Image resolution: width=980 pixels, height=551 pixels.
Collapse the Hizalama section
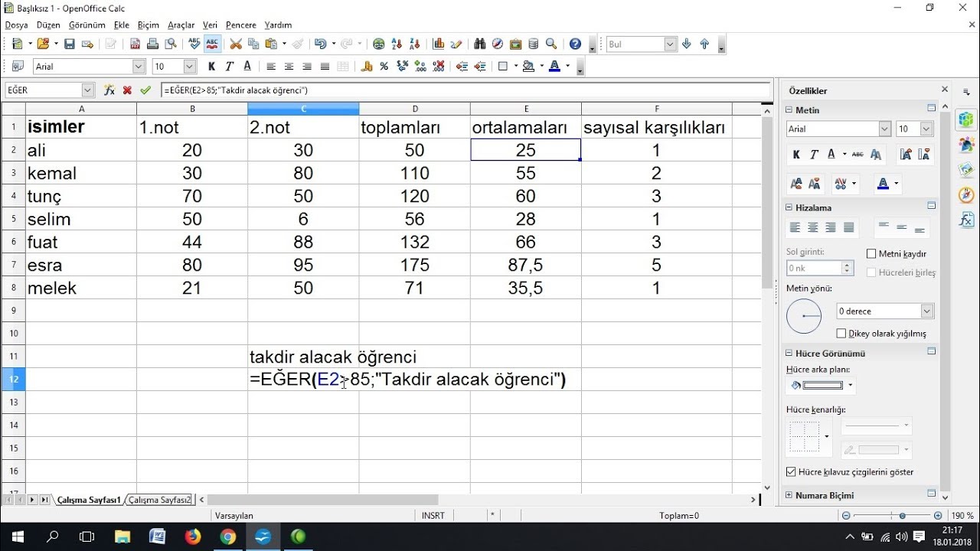790,207
